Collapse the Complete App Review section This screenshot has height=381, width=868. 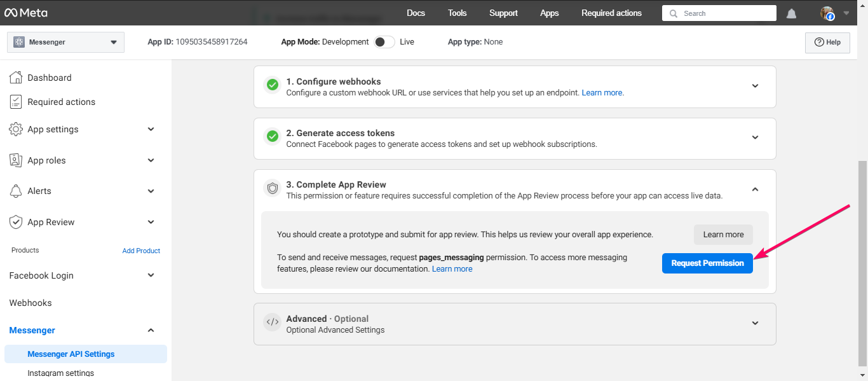[x=755, y=189]
